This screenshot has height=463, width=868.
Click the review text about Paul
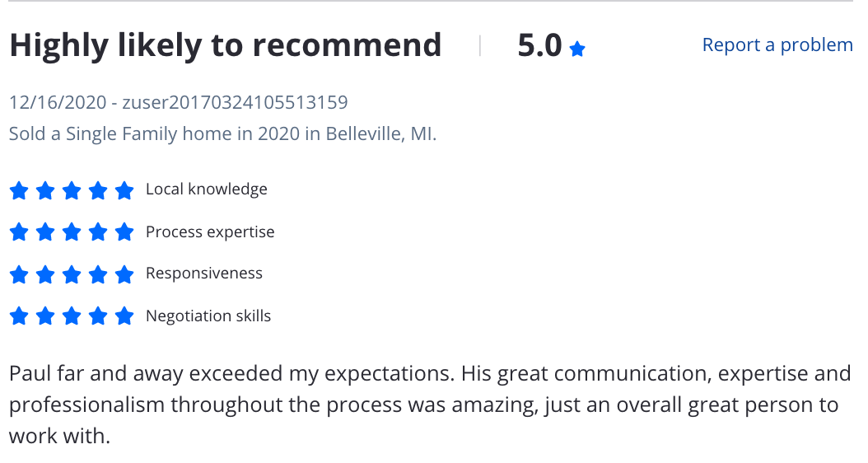tap(430, 405)
